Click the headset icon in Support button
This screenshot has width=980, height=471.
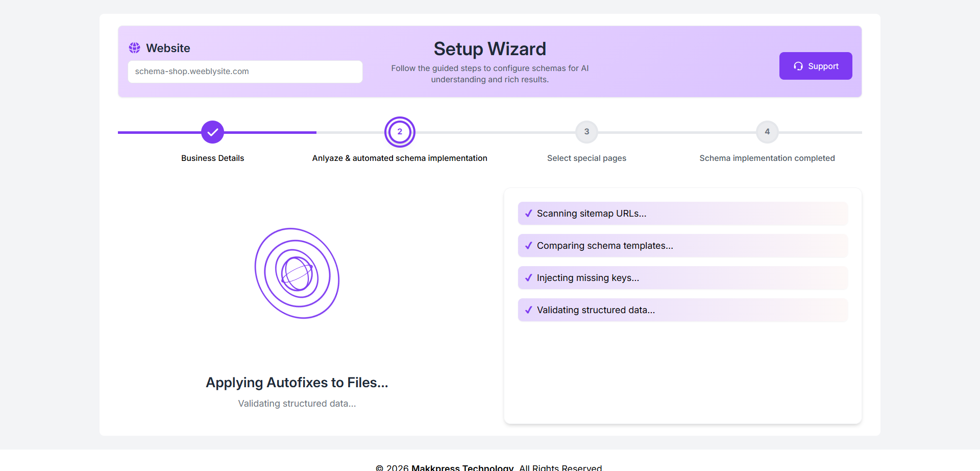[x=798, y=66]
